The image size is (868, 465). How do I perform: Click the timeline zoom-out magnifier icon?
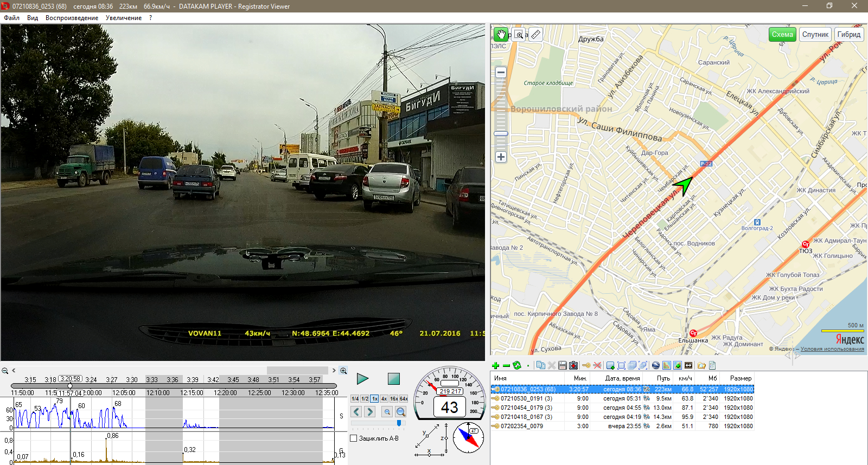[x=5, y=371]
